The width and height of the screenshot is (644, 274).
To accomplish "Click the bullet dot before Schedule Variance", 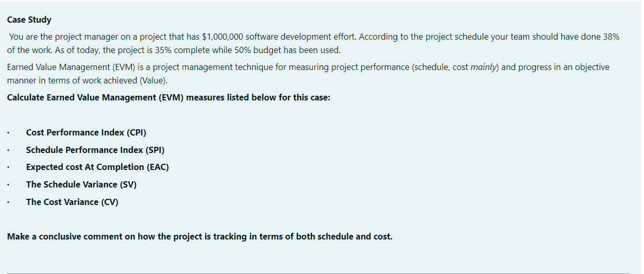I will point(9,185).
